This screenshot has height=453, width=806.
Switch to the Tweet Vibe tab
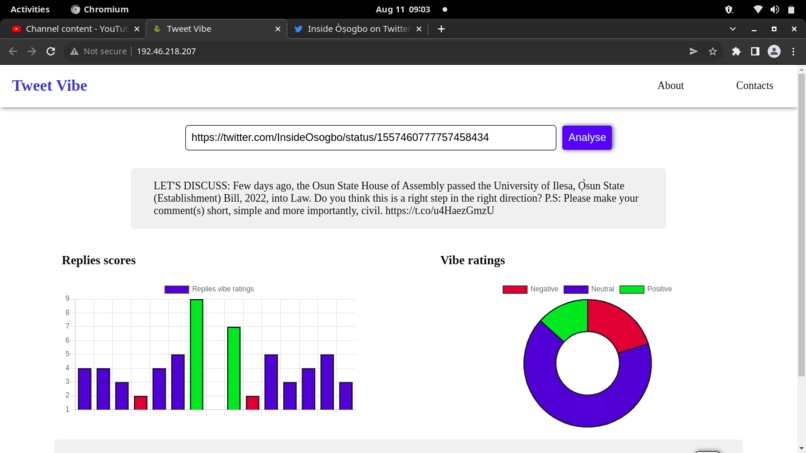pyautogui.click(x=216, y=29)
